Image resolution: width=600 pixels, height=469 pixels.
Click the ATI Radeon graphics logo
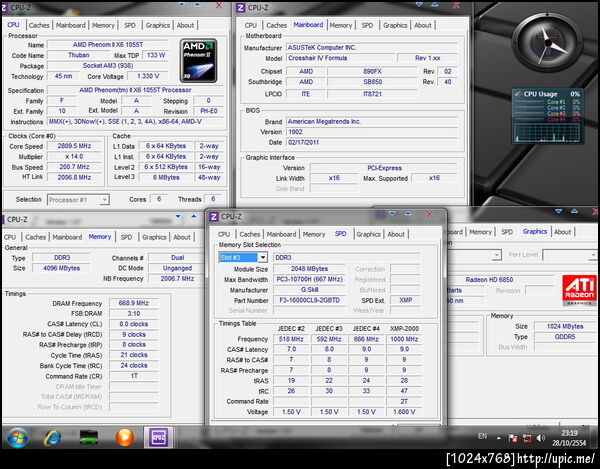(579, 290)
